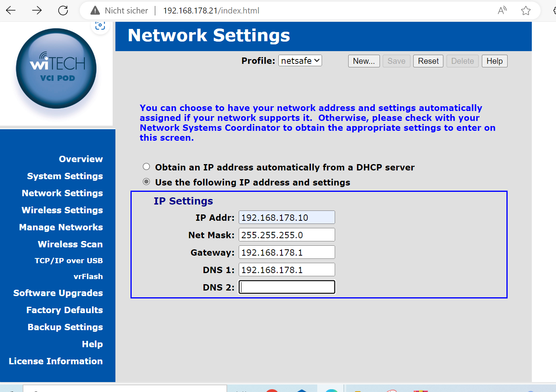556x392 pixels.
Task: Click the 'Nicht sicher' security warning icon
Action: [95, 11]
